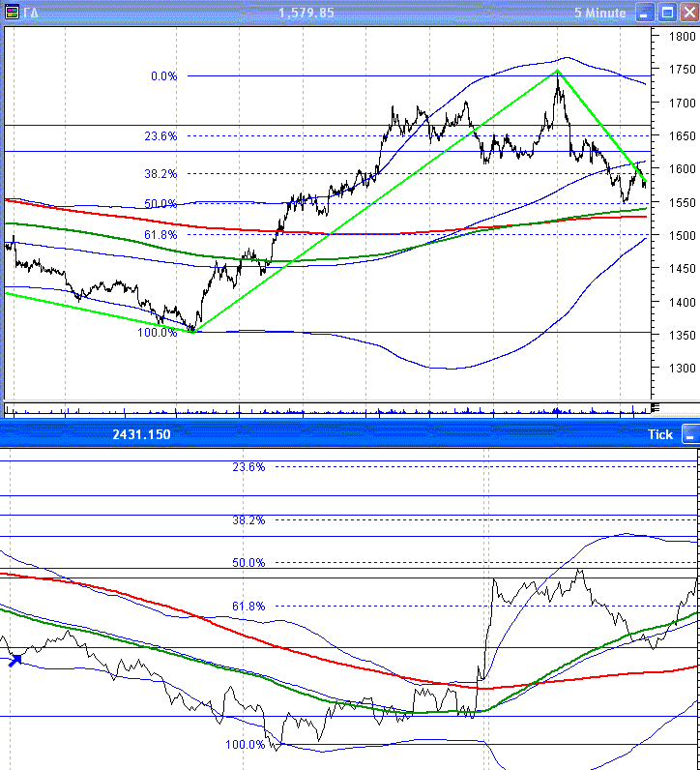Click the 61.8% retracement label in top chart
Screen dimensions: 700x770
160,235
